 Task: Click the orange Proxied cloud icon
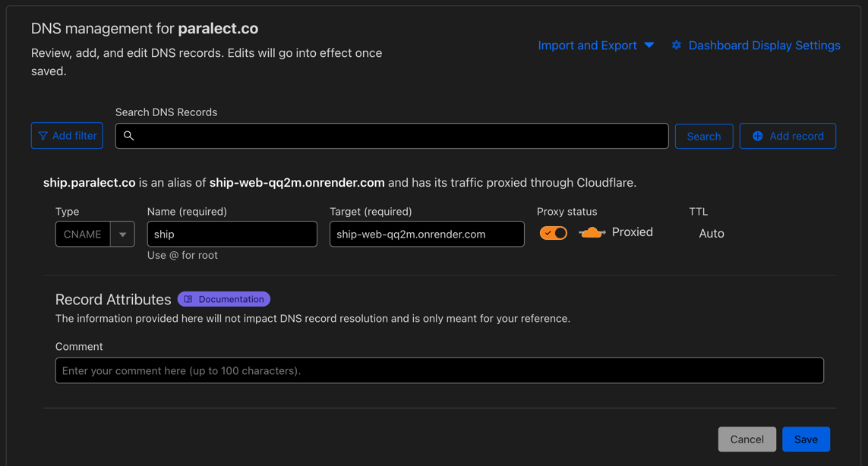tap(592, 232)
